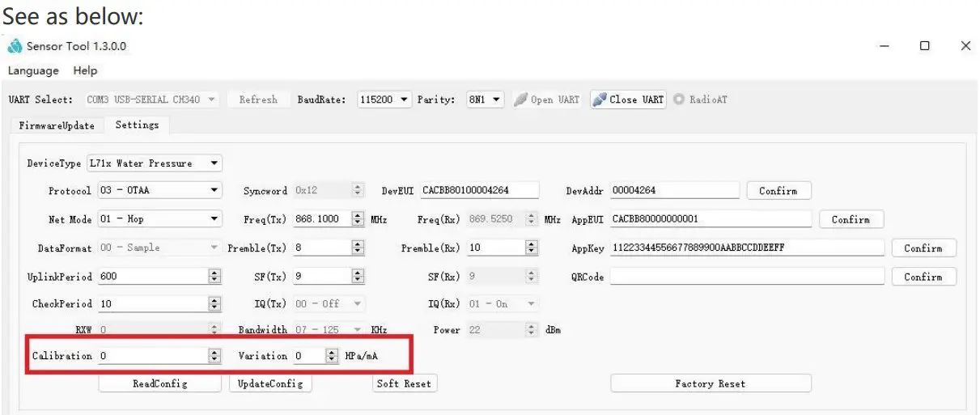Maximize the Sensor Tool window
Screen dimensions: 980x415
pyautogui.click(x=924, y=46)
